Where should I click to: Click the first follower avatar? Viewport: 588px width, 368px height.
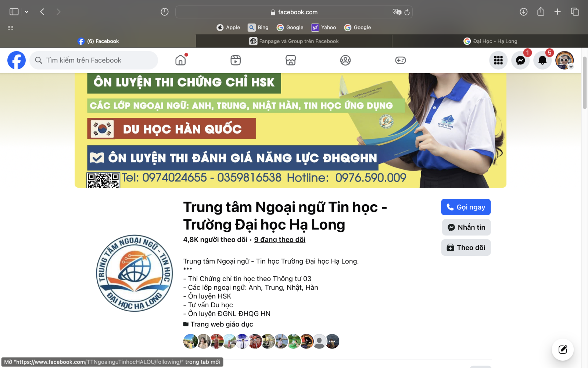(190, 341)
